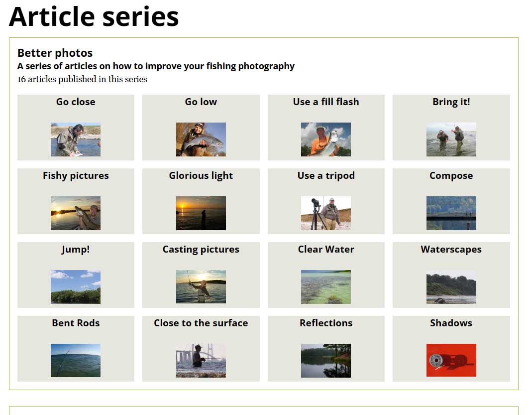Open the Go close title link

76,102
